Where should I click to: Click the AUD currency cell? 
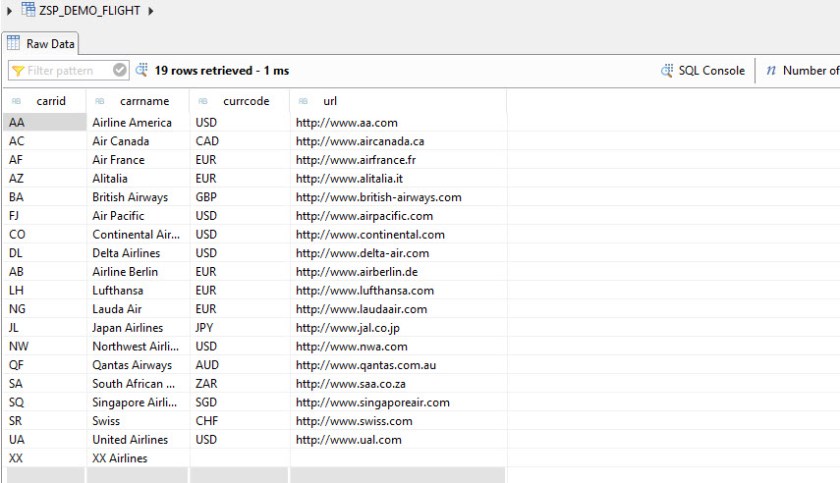click(239, 365)
